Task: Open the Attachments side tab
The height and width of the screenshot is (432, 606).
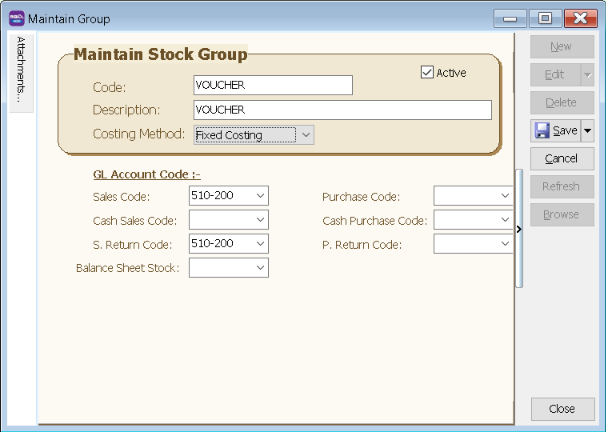Action: point(22,70)
